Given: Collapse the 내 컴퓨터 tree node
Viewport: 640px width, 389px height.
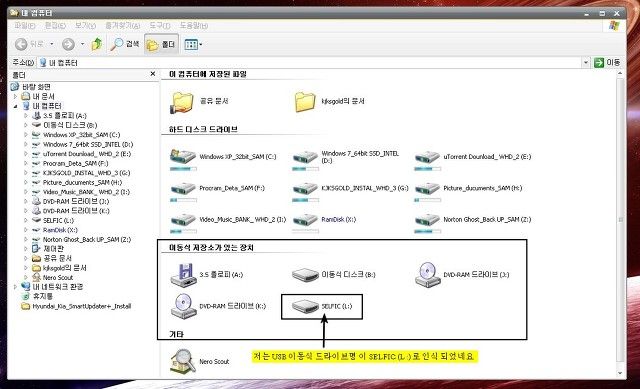Looking at the screenshot, I should 16,106.
